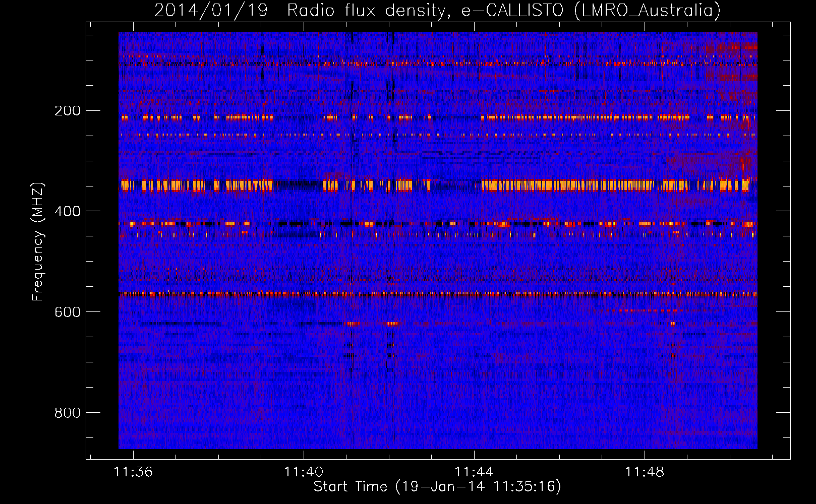Click the 11:48 time tick label
Screen dimensions: 816x504
click(645, 472)
